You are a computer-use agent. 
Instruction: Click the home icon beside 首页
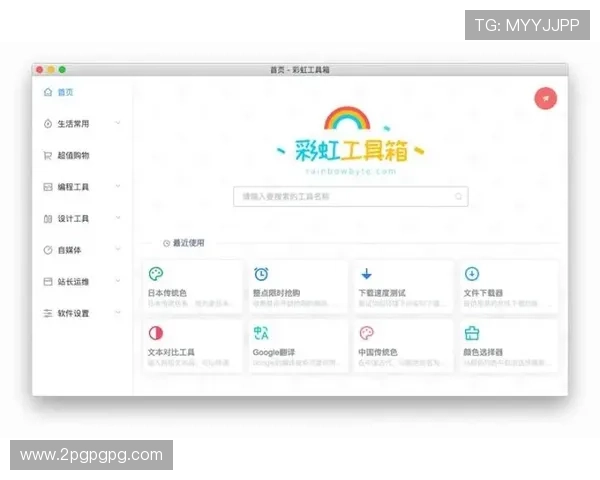(x=48, y=92)
